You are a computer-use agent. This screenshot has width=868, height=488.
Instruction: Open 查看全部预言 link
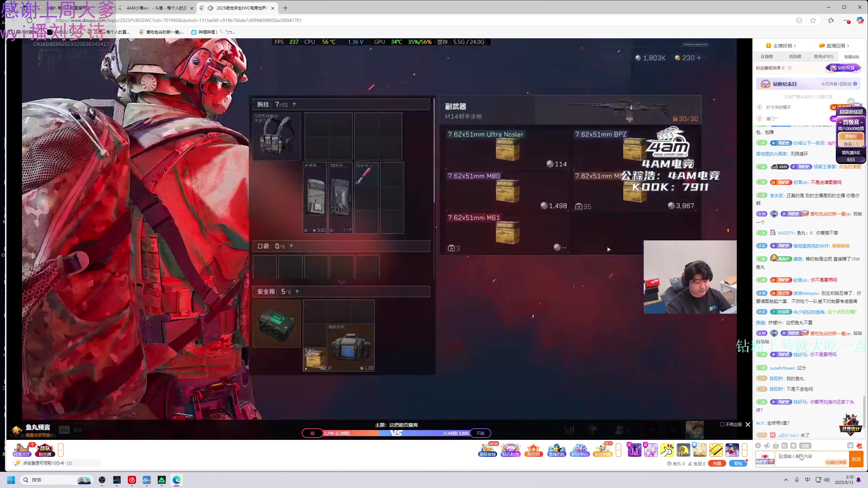pyautogui.click(x=39, y=435)
